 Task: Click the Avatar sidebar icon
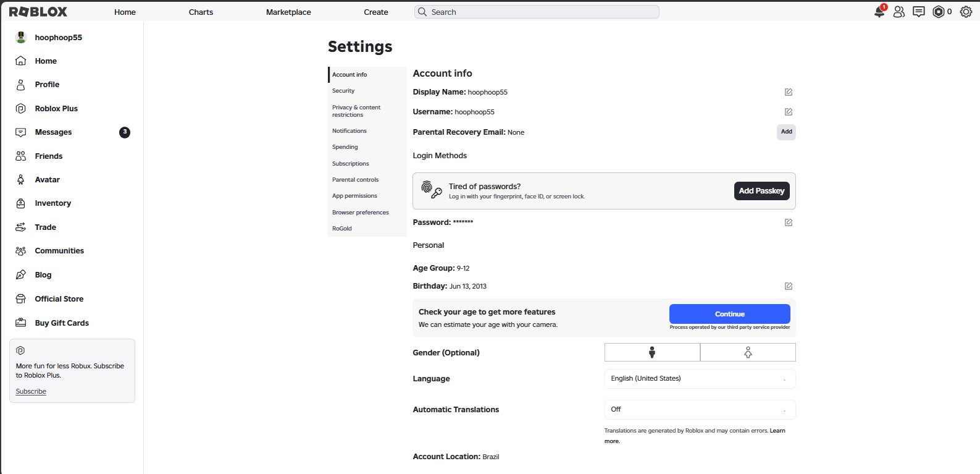click(21, 180)
